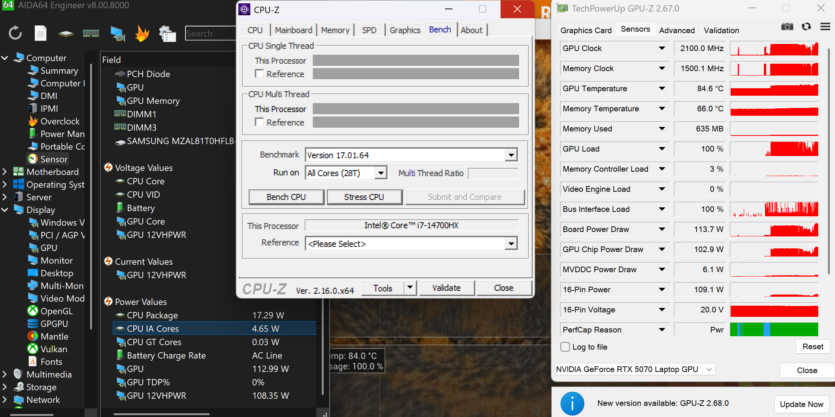
Task: Open the NVIDIA GeForce RTX 5070 GPU selector
Action: 634,370
